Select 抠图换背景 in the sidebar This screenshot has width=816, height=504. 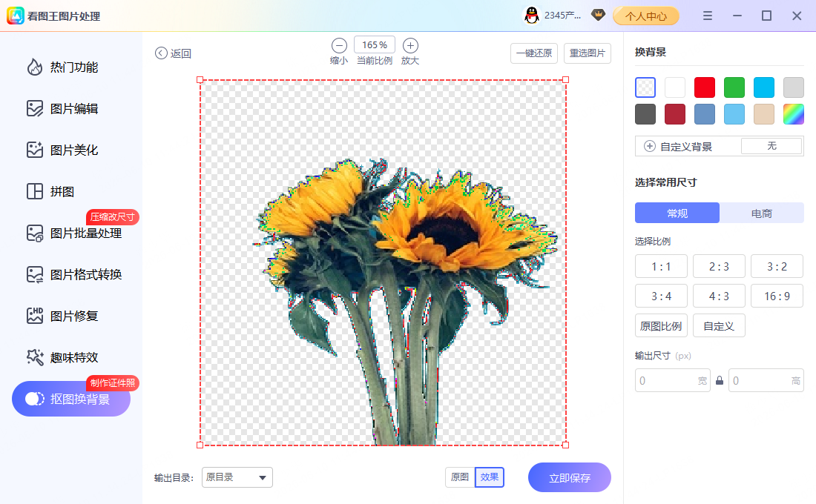click(71, 399)
